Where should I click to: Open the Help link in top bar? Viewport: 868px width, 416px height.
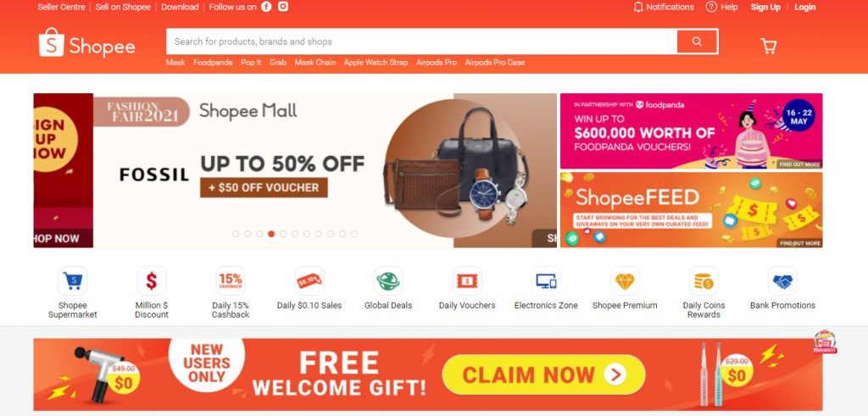point(722,7)
